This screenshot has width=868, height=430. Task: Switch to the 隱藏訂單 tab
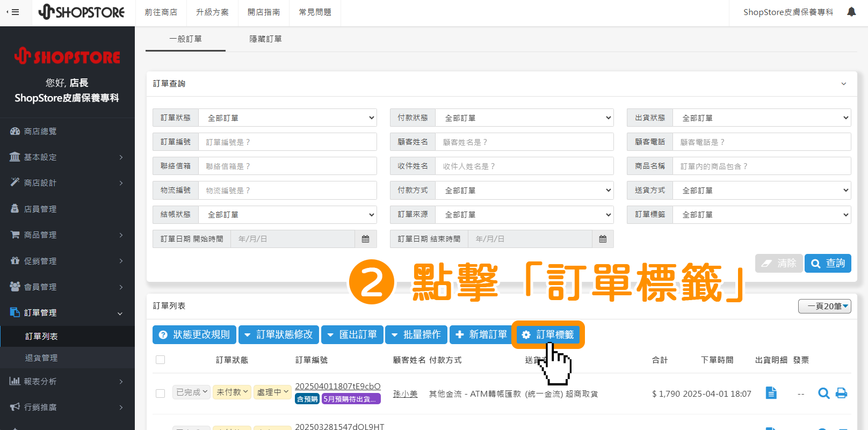pyautogui.click(x=265, y=39)
